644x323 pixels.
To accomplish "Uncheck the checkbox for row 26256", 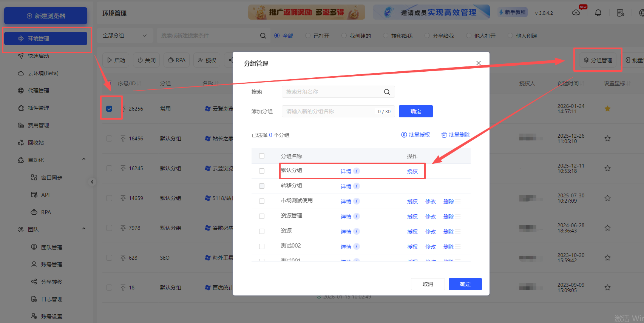I will click(109, 109).
